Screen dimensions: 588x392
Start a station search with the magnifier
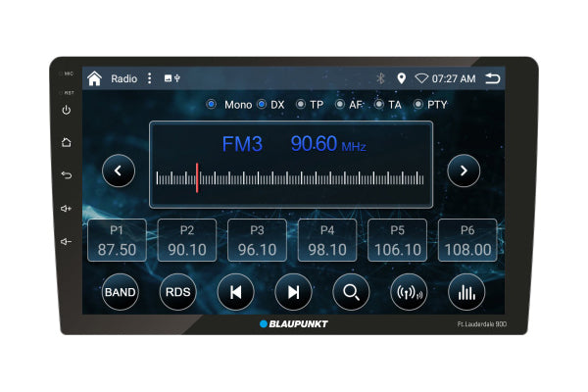(351, 292)
